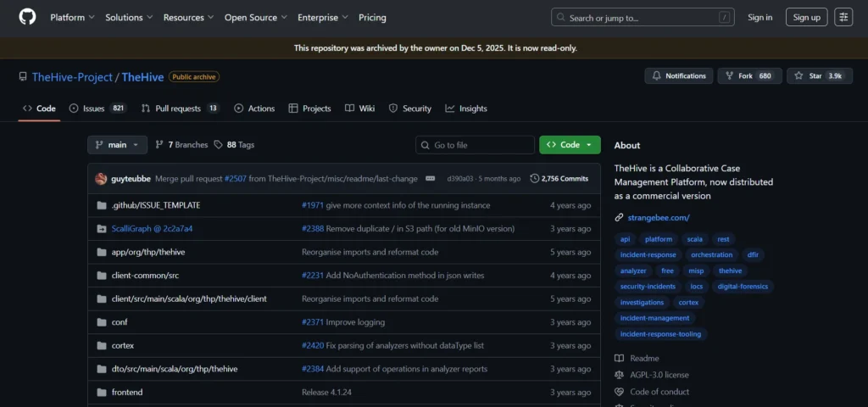Expand the Open Source menu
The width and height of the screenshot is (868, 407).
(256, 17)
